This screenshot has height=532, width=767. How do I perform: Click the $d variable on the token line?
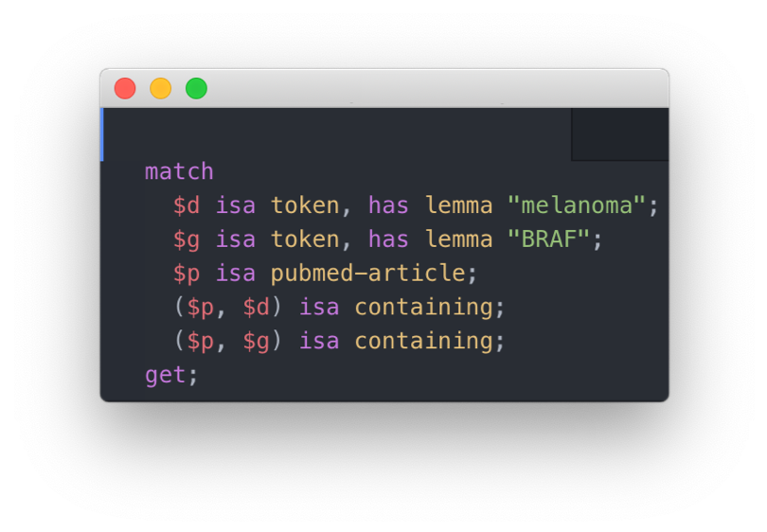187,205
